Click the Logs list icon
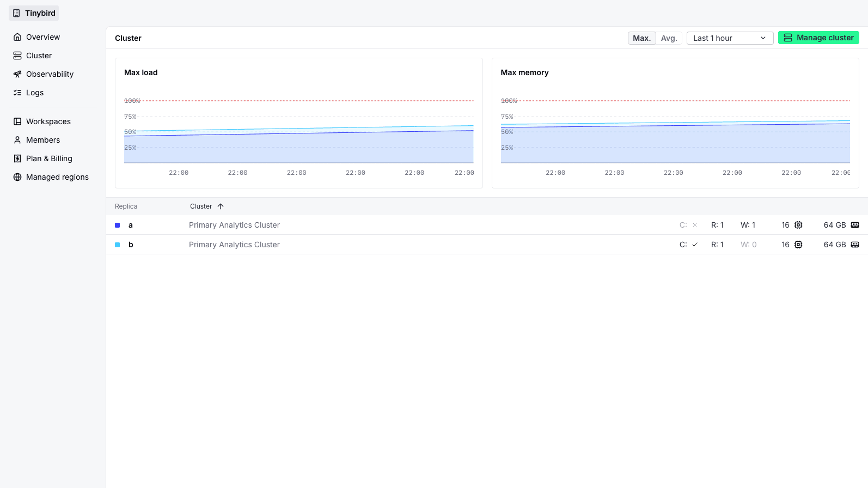 click(17, 93)
